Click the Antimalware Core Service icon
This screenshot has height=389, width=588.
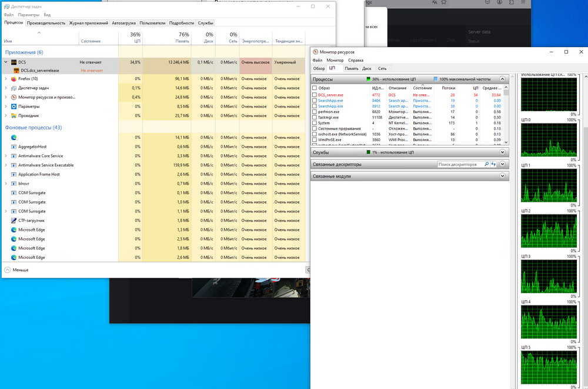14,156
